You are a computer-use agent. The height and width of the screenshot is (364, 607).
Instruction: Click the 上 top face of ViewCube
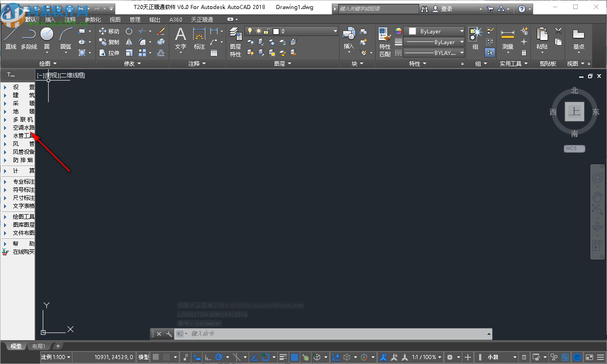point(574,112)
